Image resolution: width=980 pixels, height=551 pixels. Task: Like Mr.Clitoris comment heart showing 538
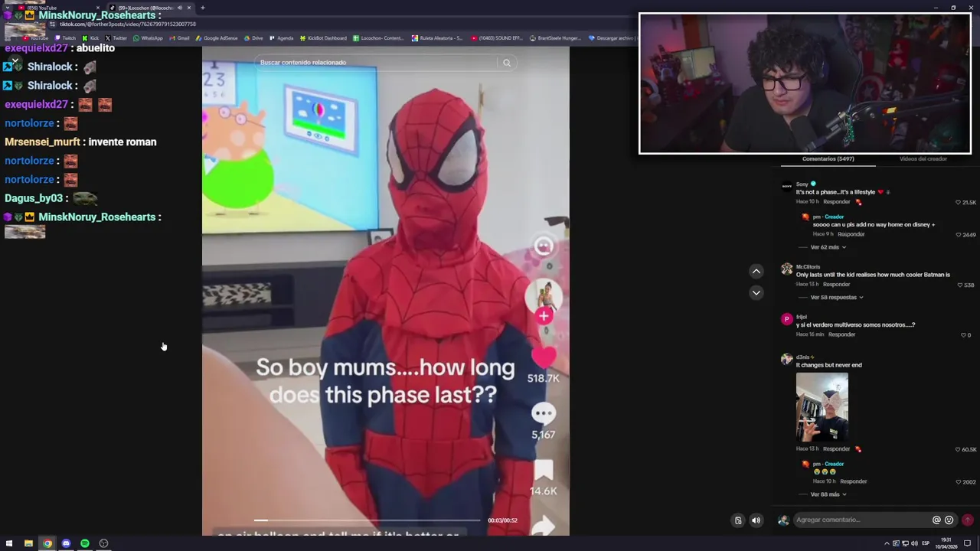[960, 285]
